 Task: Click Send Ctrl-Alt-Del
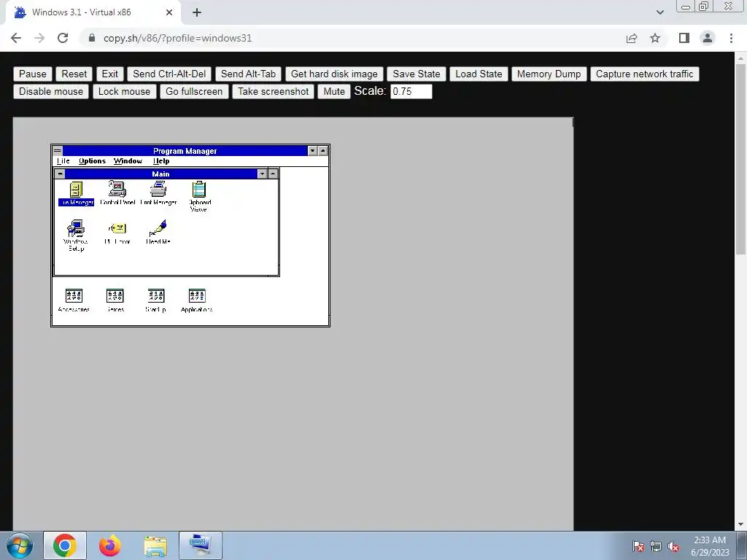169,74
